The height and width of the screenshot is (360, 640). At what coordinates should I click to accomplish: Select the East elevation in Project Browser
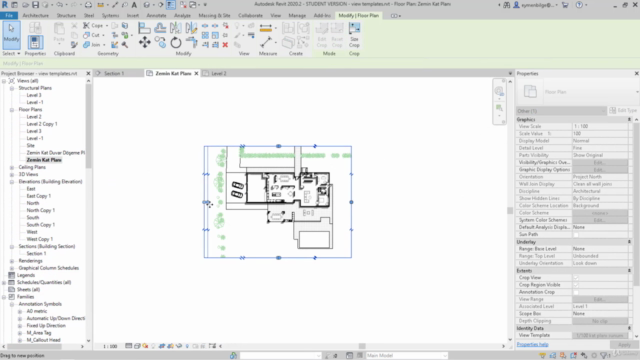pos(31,189)
